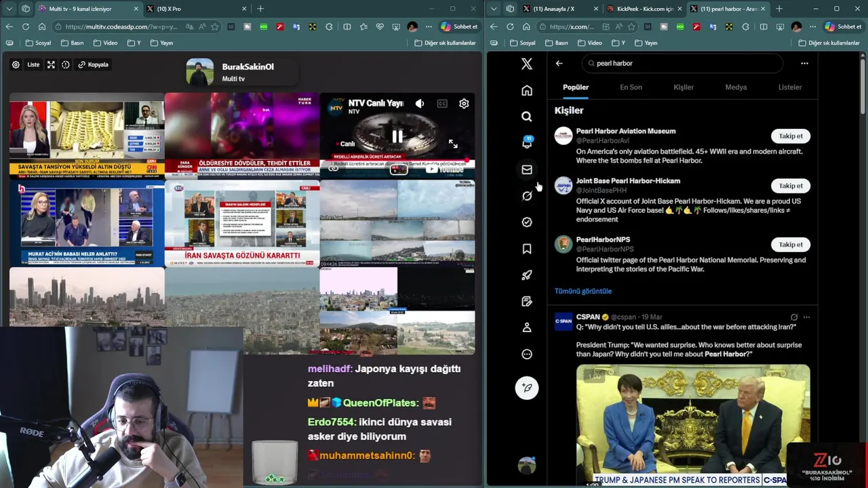Screen dimensions: 868x488
Task: Open browser menu dots in X window
Action: (812, 26)
